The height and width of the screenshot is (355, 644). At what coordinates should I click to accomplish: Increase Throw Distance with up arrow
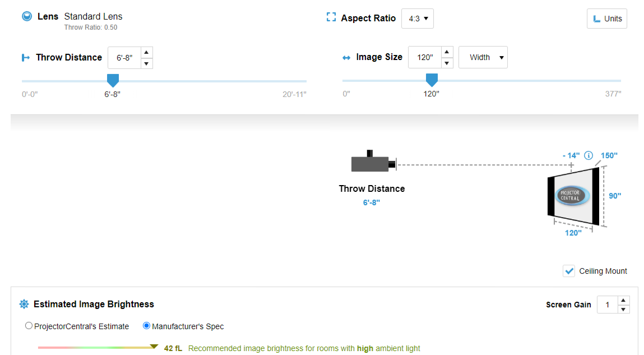pos(147,53)
